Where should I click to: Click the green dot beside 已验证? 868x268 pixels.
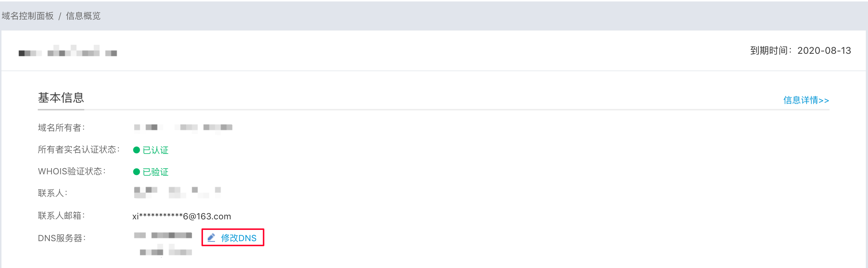point(137,172)
